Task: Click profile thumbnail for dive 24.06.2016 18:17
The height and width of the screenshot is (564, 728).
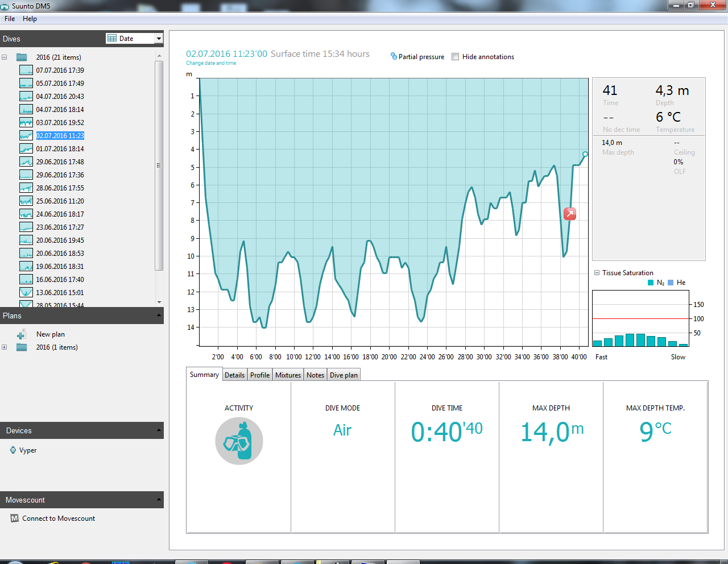Action: click(26, 214)
